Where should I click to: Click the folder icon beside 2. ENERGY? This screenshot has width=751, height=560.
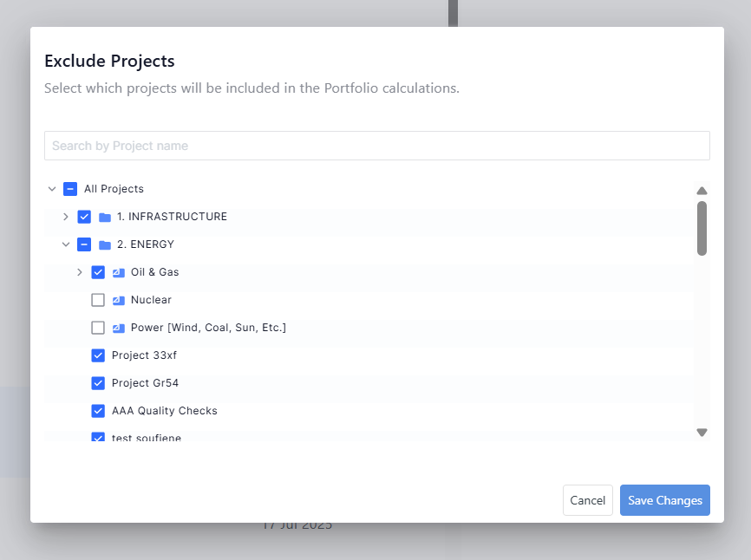point(105,244)
